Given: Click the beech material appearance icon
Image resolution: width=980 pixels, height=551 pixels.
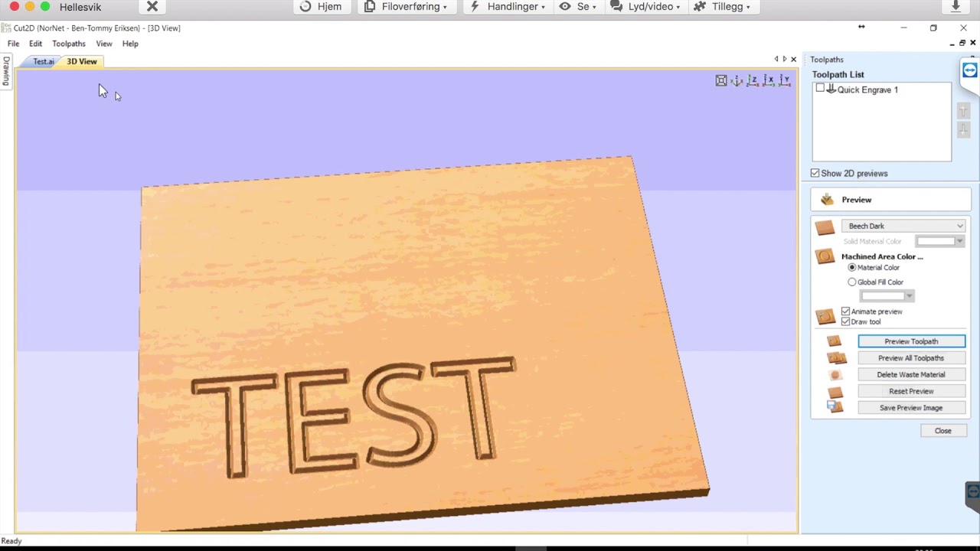Looking at the screenshot, I should point(825,227).
